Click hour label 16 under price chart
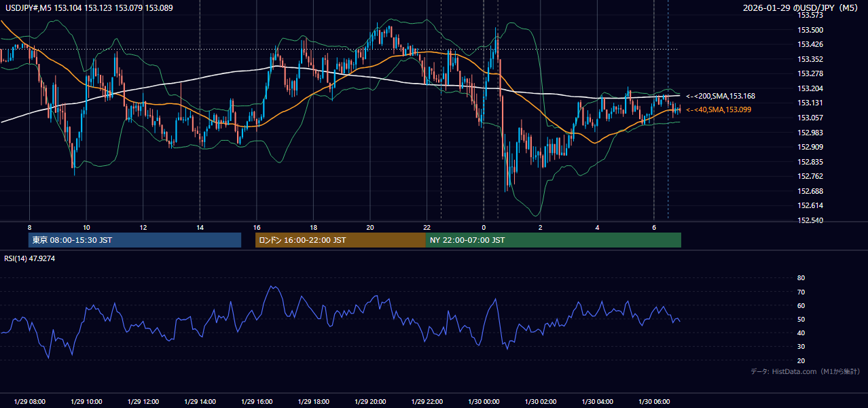The height and width of the screenshot is (408, 868). [x=256, y=227]
